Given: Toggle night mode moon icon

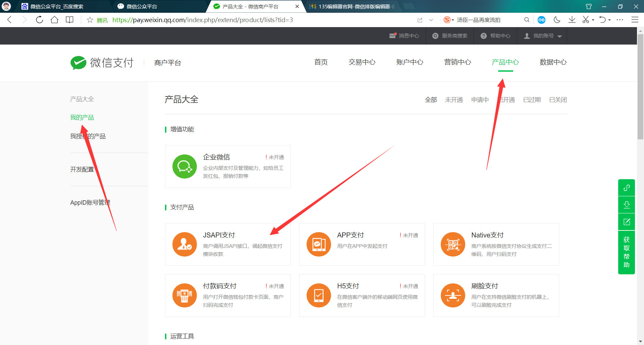Looking at the screenshot, I should (x=557, y=20).
